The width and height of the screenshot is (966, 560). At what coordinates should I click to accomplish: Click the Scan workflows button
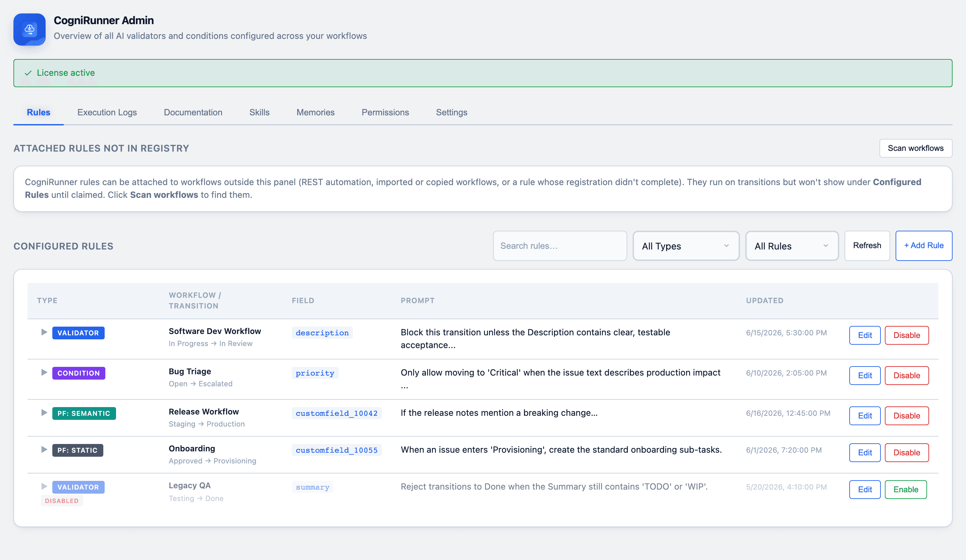point(915,148)
